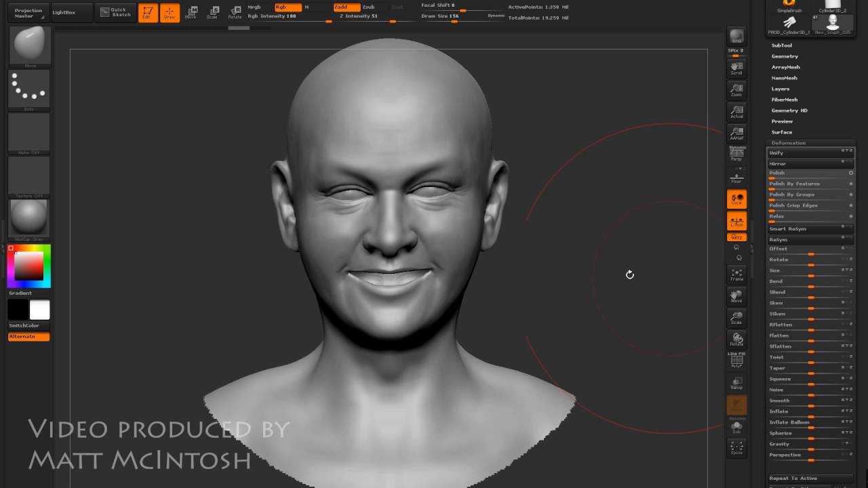
Task: Open the MatCap Gray material selector
Action: point(29,220)
